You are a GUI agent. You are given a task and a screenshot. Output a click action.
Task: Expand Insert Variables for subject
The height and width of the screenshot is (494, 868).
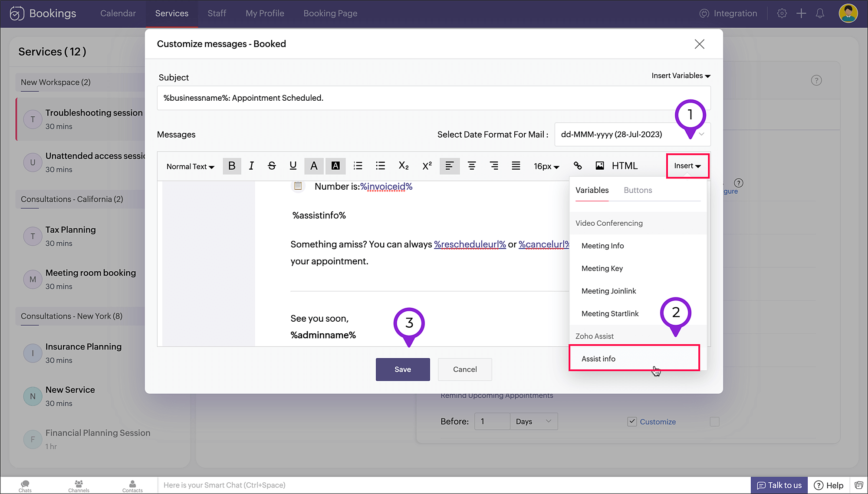tap(681, 76)
